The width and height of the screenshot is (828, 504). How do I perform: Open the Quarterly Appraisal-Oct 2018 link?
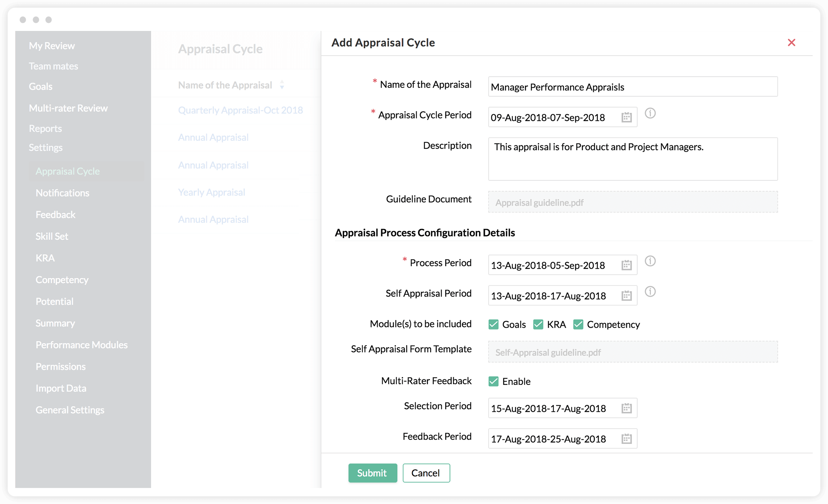click(240, 110)
